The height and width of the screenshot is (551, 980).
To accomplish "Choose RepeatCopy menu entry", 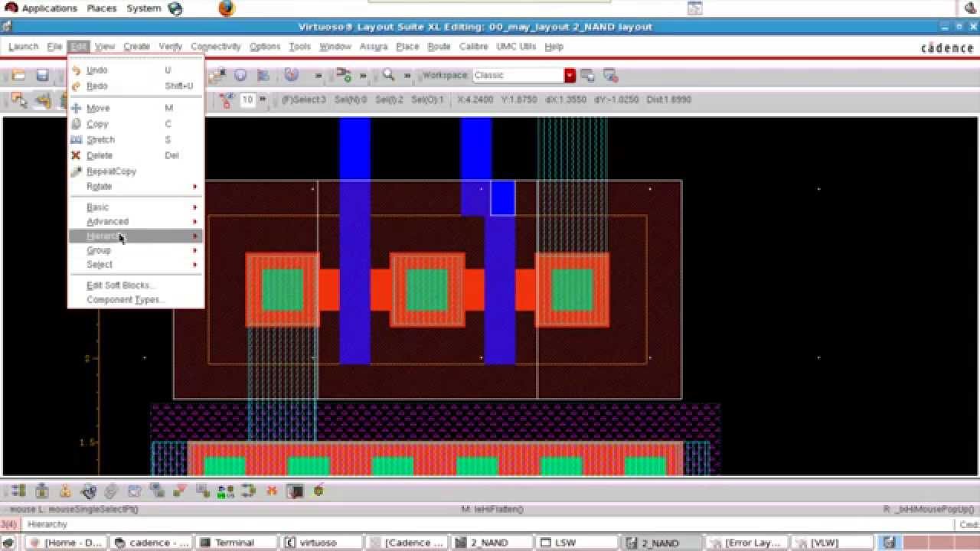I will 136,171.
